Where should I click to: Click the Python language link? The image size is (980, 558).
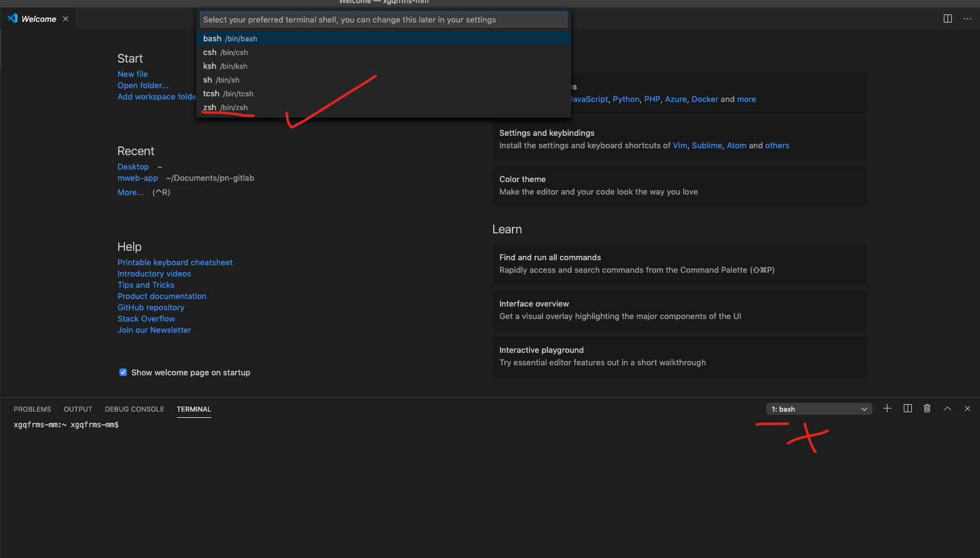[x=626, y=99]
